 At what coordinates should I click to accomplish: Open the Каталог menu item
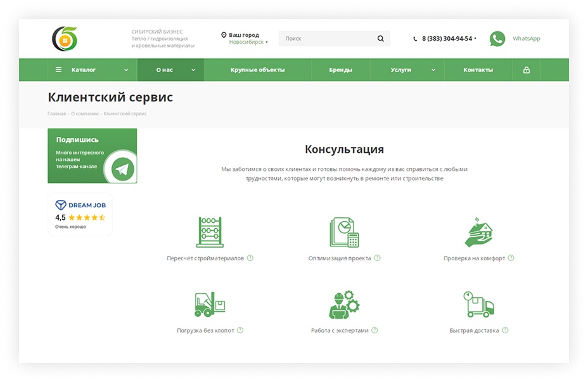click(x=93, y=70)
